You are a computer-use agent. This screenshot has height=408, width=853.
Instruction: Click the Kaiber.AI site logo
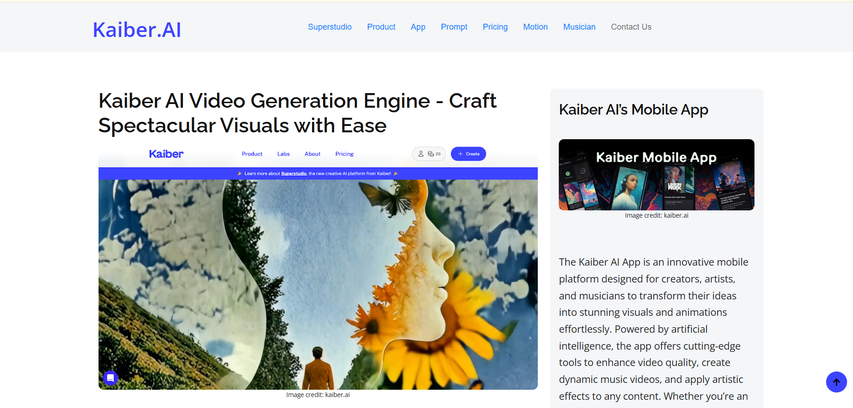click(137, 29)
